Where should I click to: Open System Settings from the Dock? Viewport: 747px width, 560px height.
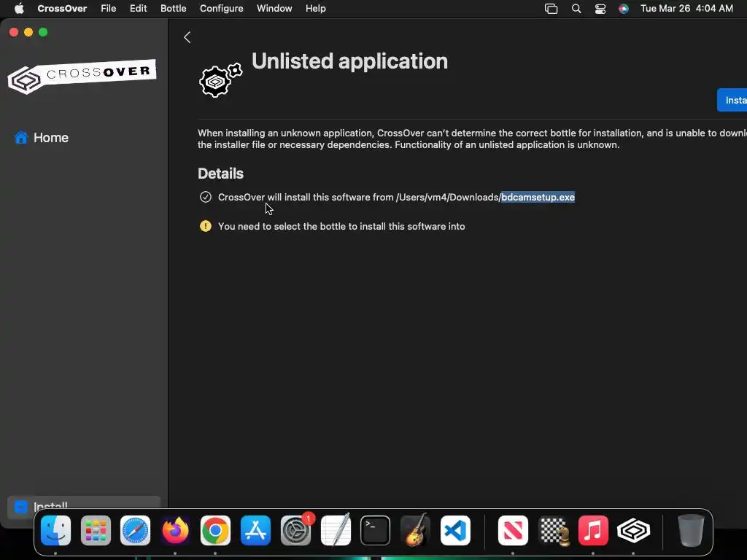296,531
